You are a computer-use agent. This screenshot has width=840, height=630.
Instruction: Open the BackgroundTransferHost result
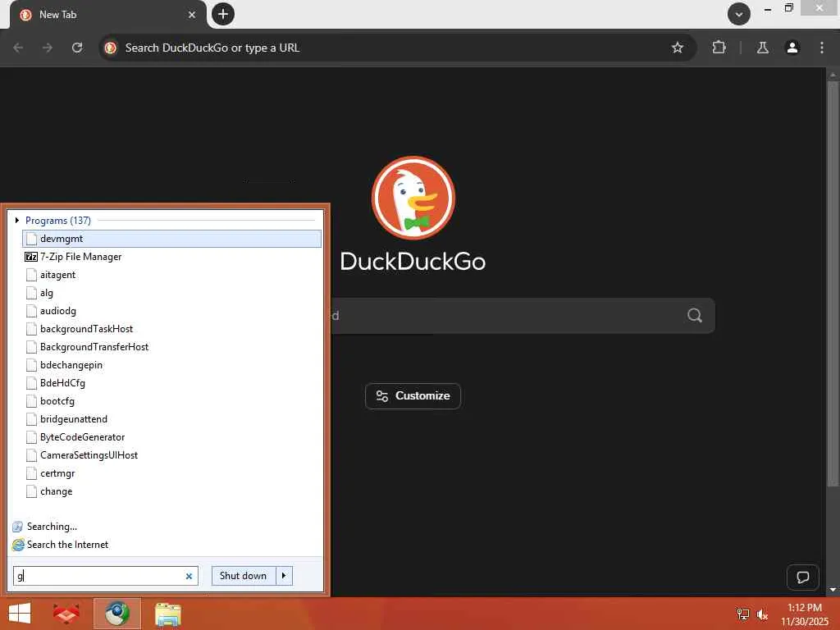click(172, 347)
